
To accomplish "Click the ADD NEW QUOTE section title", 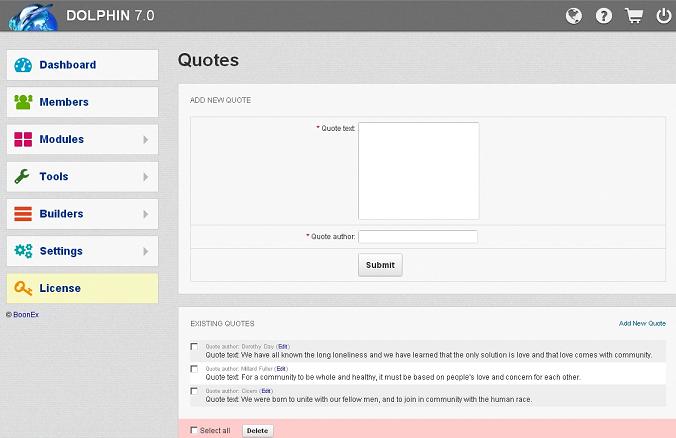I will pyautogui.click(x=220, y=100).
